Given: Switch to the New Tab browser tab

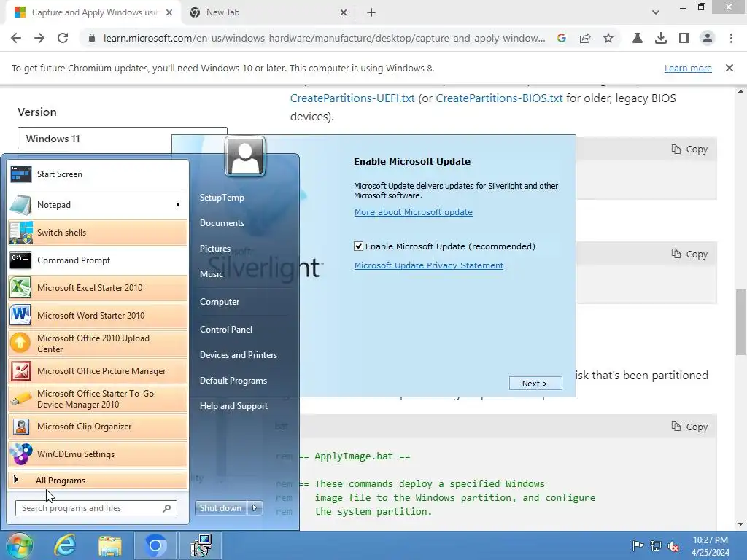Looking at the screenshot, I should point(268,12).
